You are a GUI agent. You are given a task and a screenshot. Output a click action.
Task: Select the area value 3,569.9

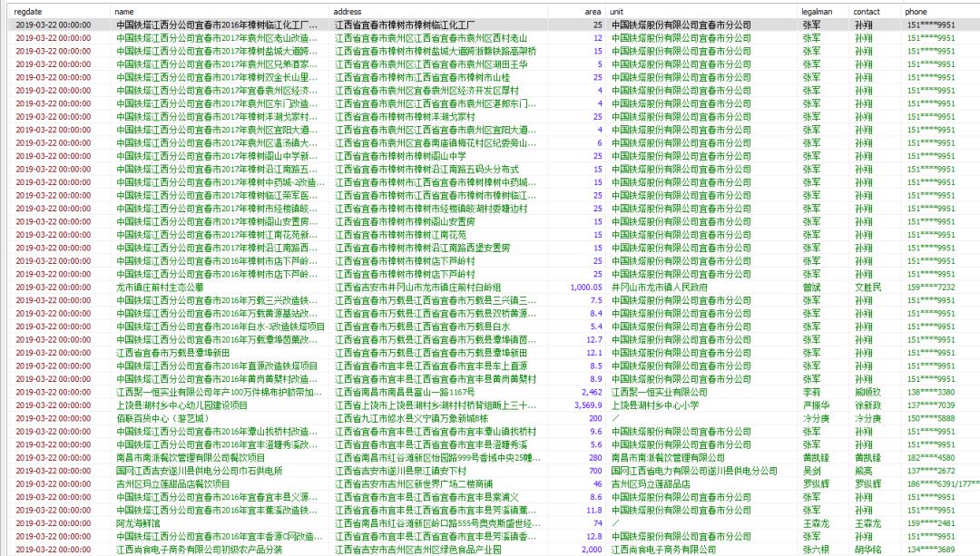pos(588,405)
